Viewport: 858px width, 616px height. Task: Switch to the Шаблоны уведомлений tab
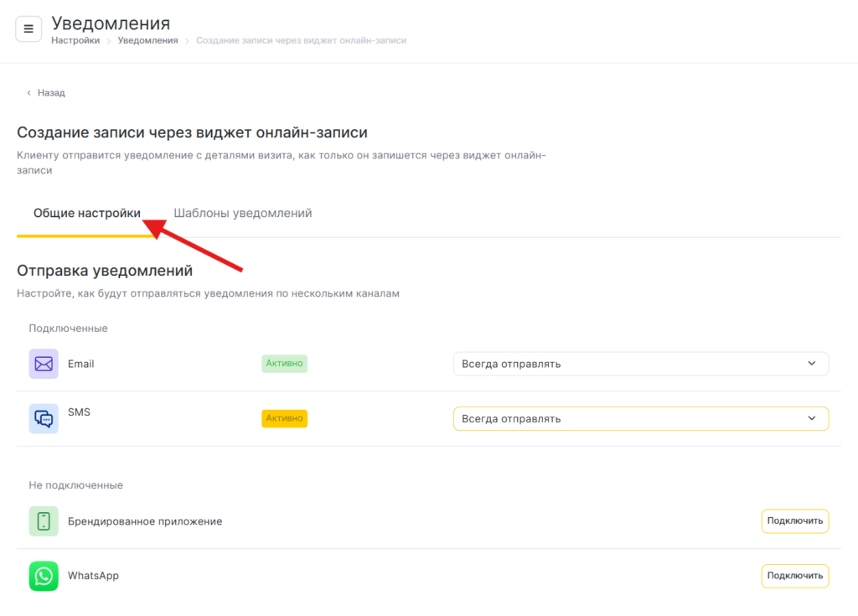[243, 213]
